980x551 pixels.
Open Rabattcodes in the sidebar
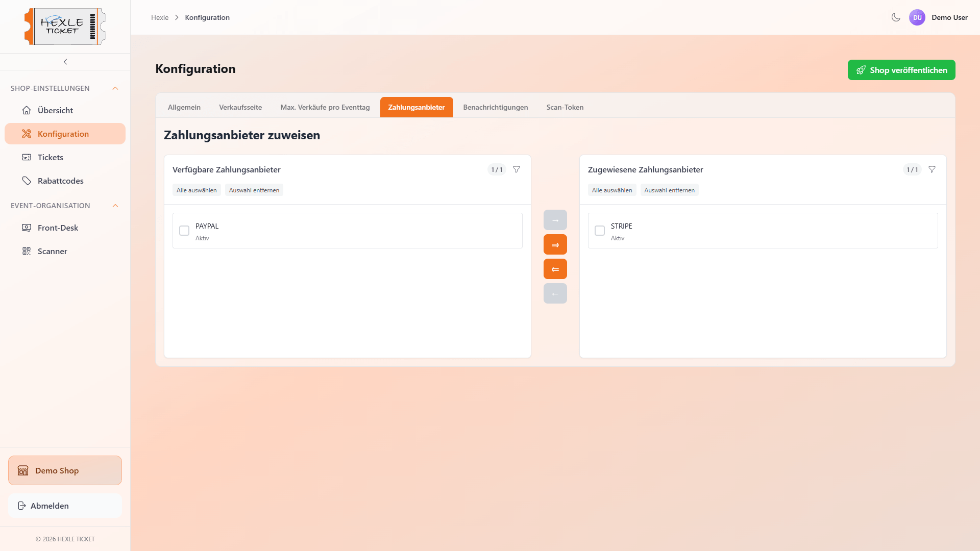(x=60, y=181)
